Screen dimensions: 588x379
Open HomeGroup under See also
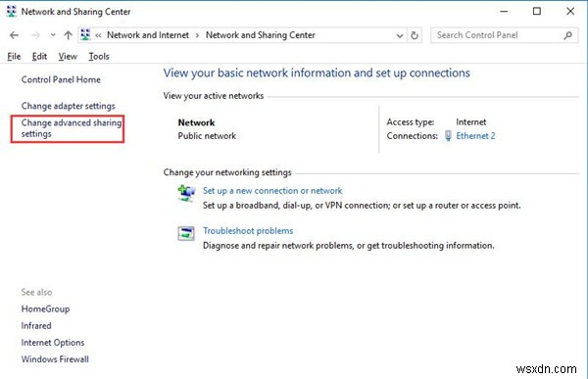(x=45, y=308)
